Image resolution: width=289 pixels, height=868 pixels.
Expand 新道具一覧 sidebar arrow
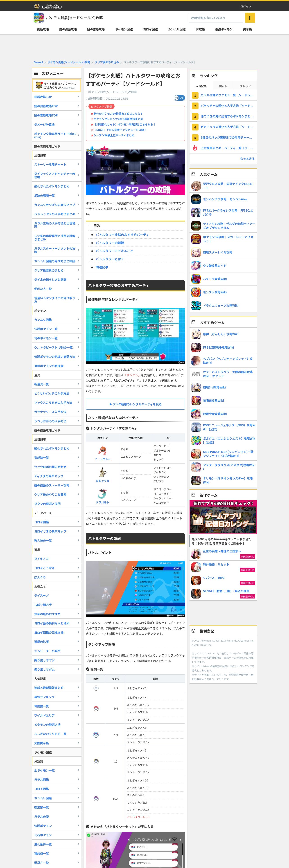point(78,384)
